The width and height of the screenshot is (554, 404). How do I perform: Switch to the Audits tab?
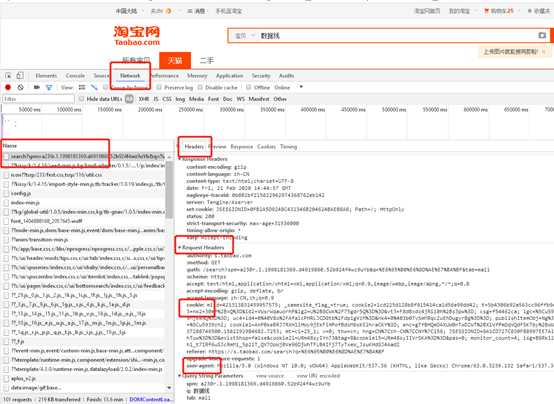287,76
